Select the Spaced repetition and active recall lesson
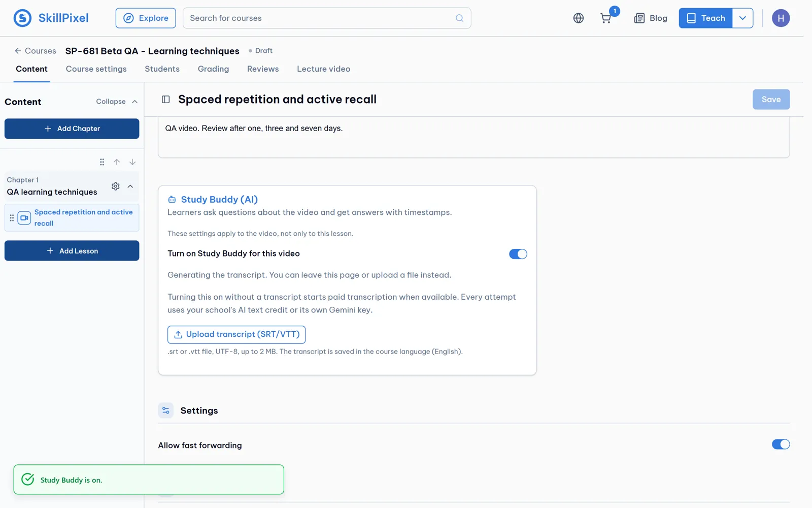812x508 pixels. pyautogui.click(x=72, y=218)
